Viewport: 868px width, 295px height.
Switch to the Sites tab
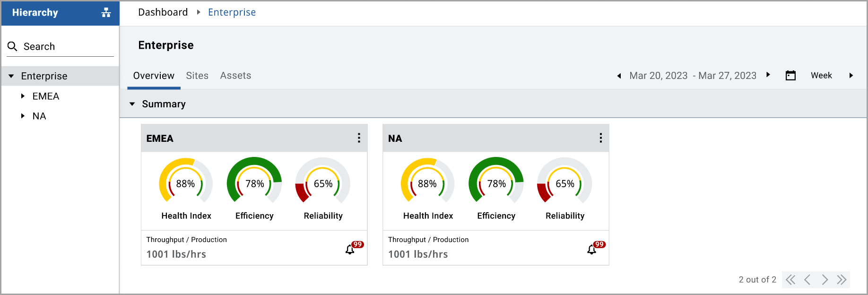pos(197,76)
